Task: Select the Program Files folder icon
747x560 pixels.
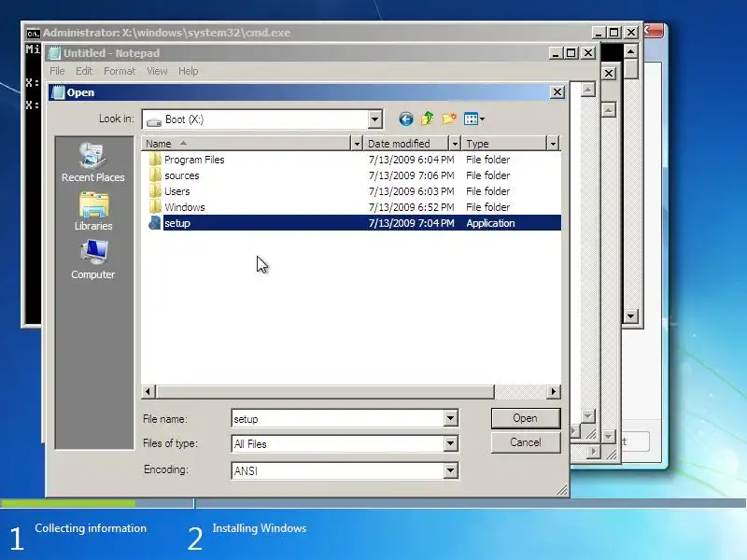Action: click(x=155, y=159)
